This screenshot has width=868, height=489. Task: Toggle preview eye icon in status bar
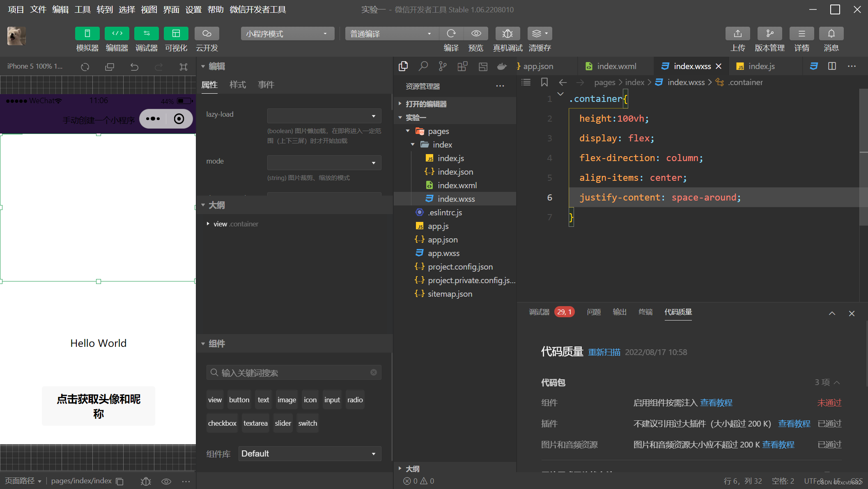pos(166,481)
